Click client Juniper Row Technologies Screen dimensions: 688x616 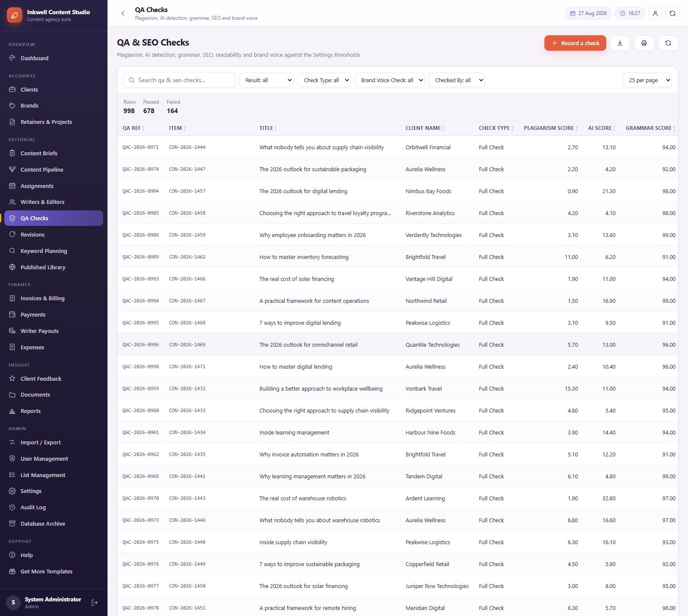437,586
